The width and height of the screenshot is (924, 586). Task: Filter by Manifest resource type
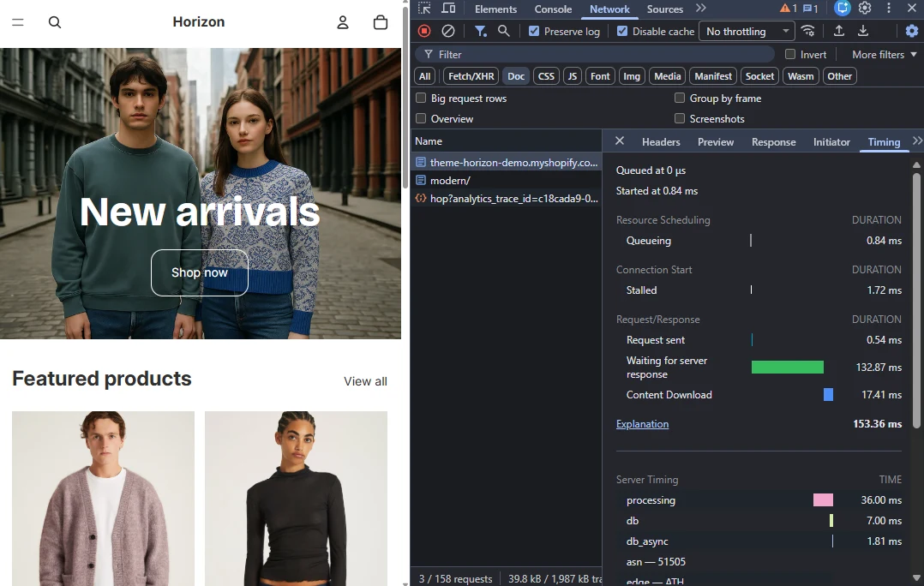pyautogui.click(x=713, y=76)
